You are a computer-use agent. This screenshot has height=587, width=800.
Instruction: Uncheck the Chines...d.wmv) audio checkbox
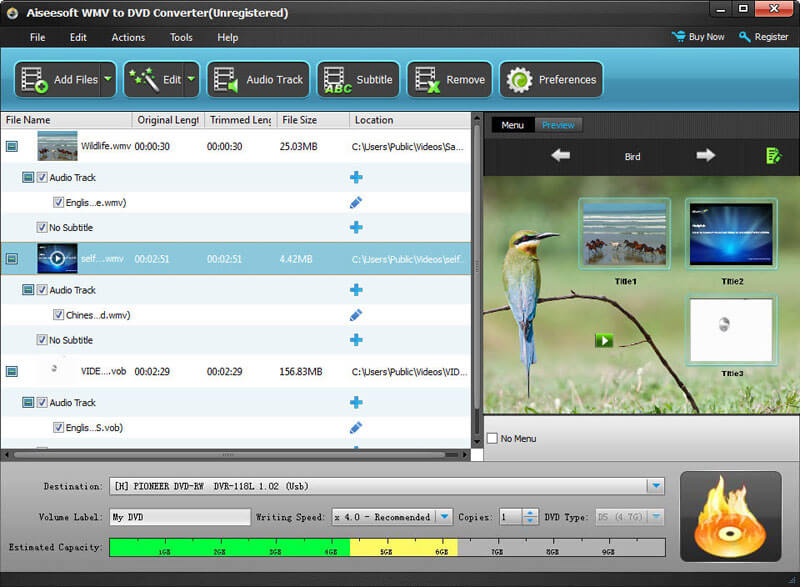(x=58, y=315)
